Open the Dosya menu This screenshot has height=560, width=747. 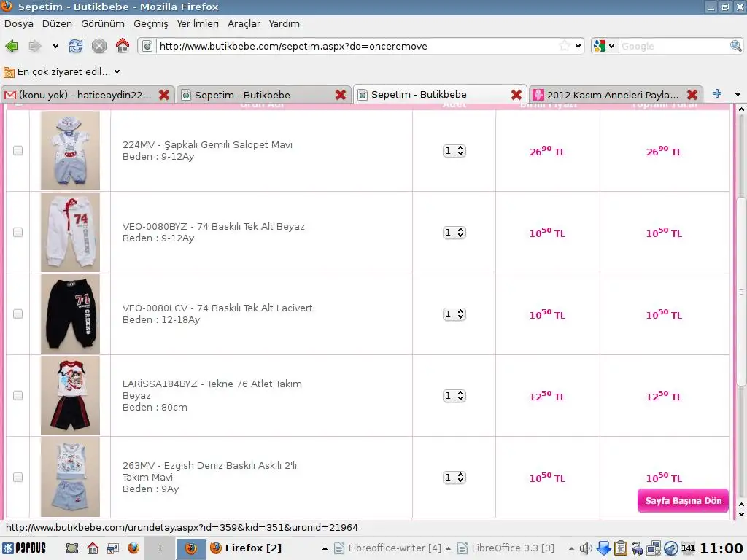18,24
